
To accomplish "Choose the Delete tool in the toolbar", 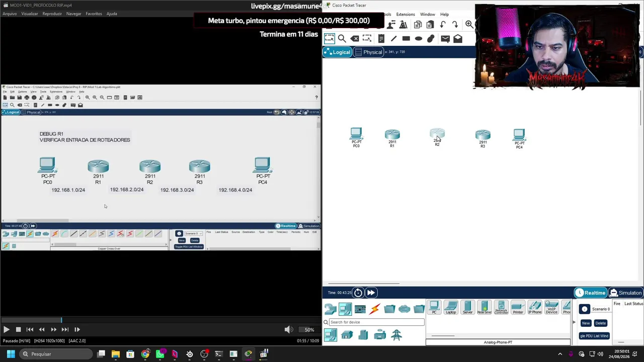I will pos(355,39).
